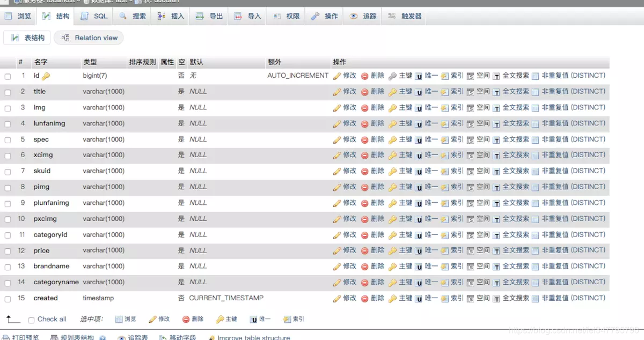The image size is (644, 340).
Task: Tick the price row checkbox
Action: (8, 251)
